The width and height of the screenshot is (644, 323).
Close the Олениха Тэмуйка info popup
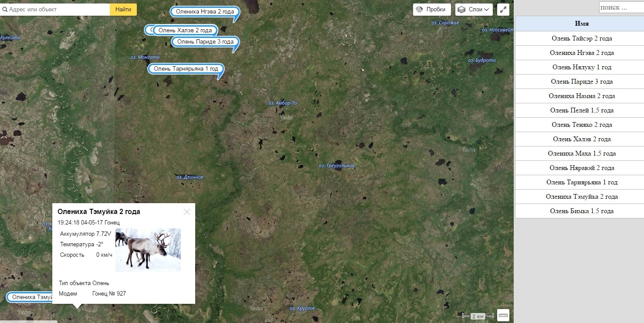coord(187,212)
